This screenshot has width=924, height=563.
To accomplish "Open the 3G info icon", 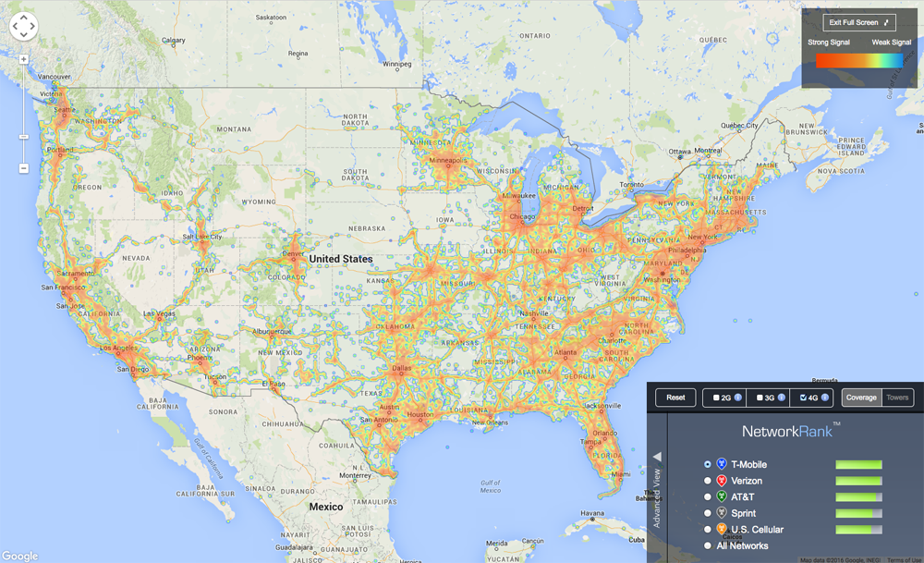I will pos(782,398).
